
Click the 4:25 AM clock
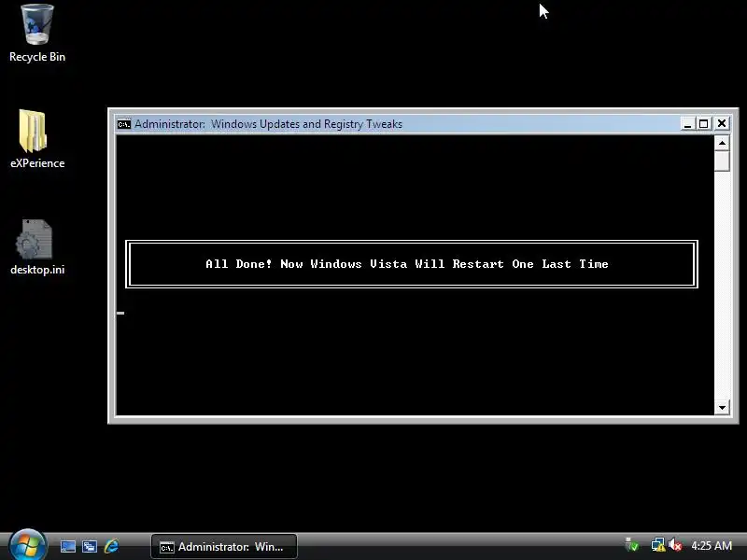712,545
